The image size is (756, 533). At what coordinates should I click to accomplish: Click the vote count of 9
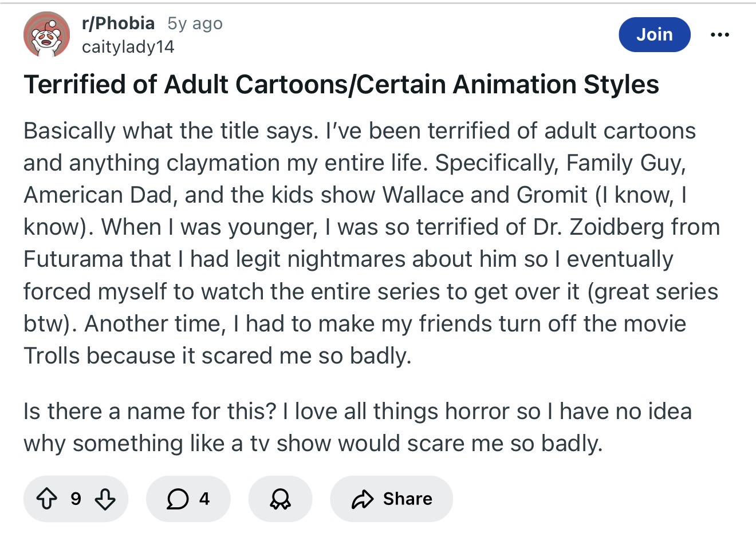[76, 499]
